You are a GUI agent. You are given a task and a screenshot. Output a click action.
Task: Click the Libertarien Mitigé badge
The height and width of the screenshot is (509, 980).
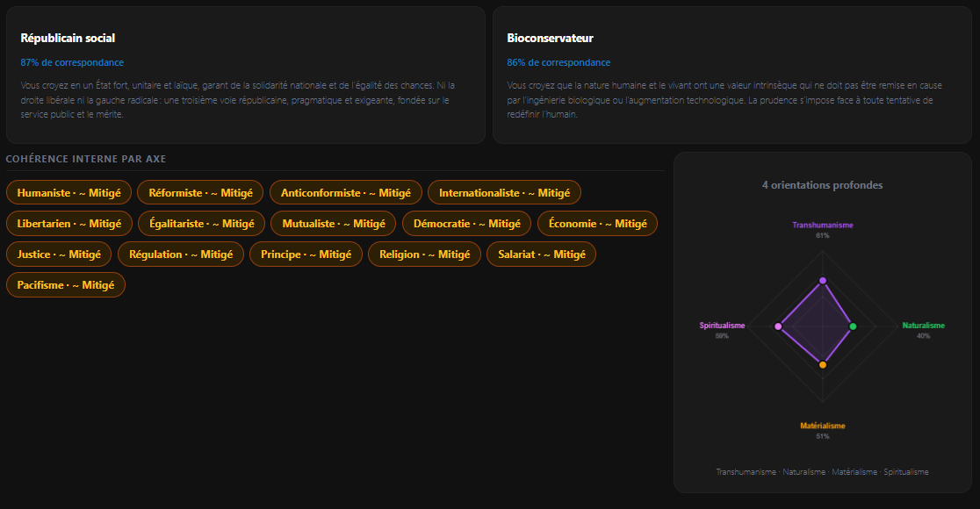click(x=68, y=224)
